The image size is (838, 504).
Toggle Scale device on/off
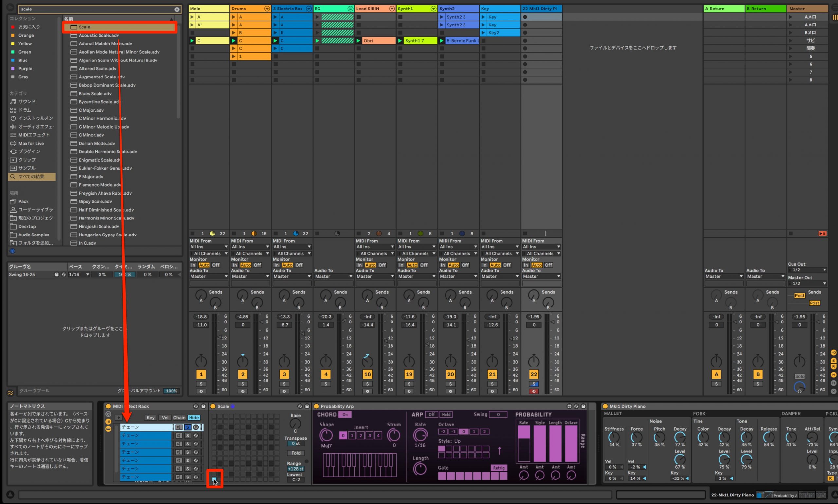[213, 406]
